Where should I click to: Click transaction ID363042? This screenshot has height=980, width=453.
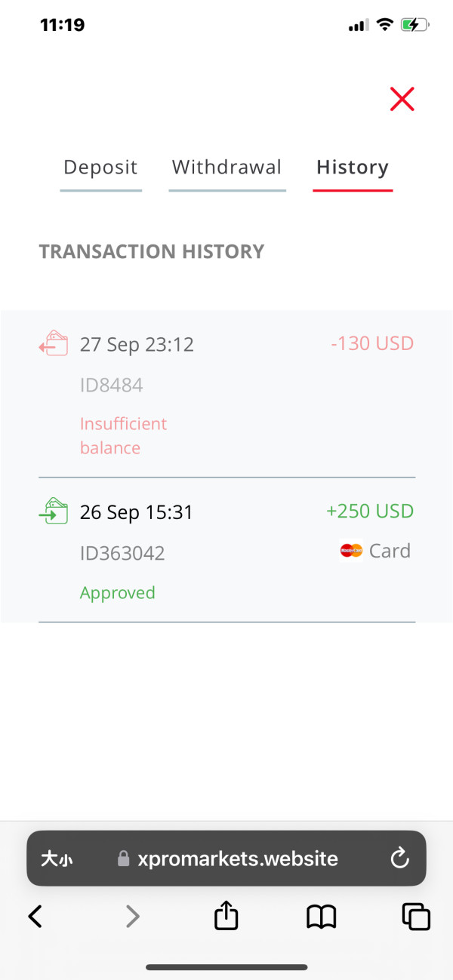122,554
